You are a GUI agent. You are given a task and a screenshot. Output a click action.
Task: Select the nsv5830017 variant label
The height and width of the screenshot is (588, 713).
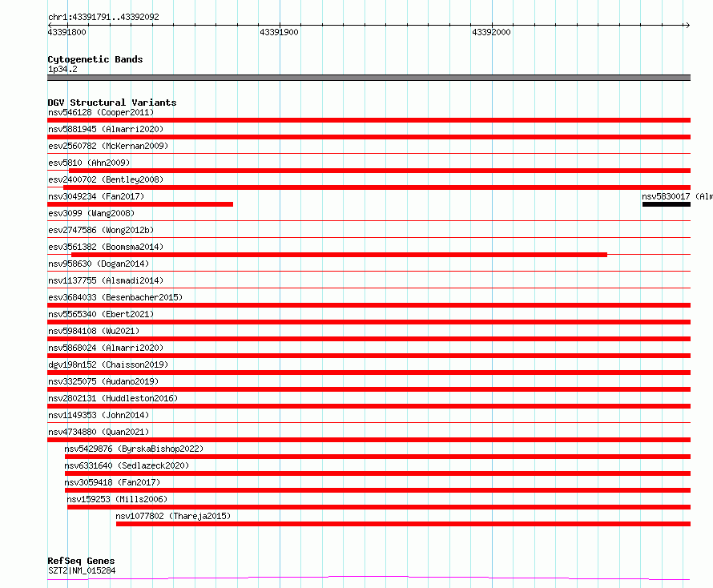[677, 196]
